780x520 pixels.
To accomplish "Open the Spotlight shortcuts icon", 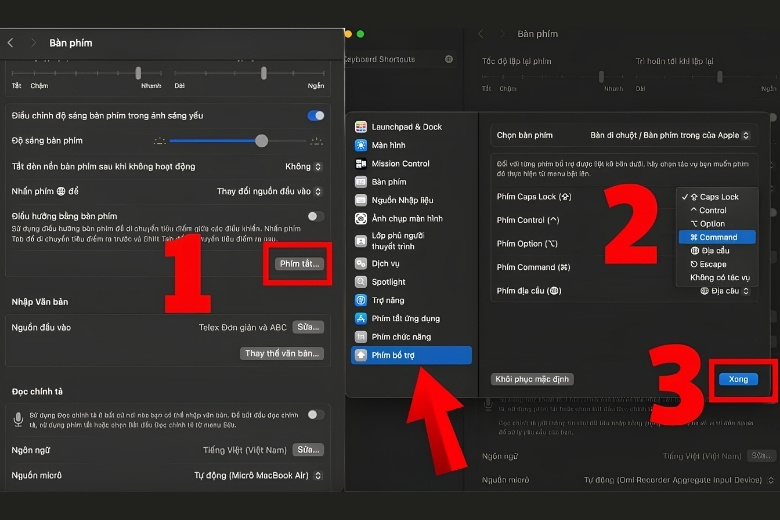I will click(x=361, y=282).
